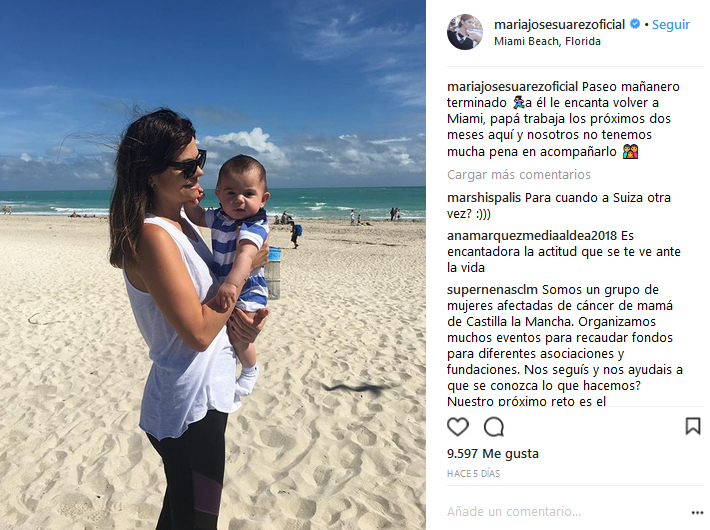The width and height of the screenshot is (710, 530).
Task: Click the blue verified badge icon
Action: [x=635, y=24]
